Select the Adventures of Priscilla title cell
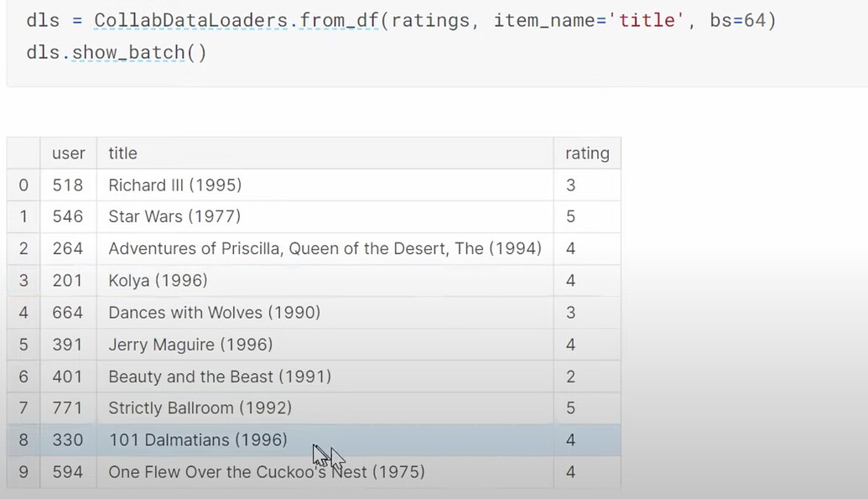Image resolution: width=868 pixels, height=499 pixels. click(x=325, y=248)
